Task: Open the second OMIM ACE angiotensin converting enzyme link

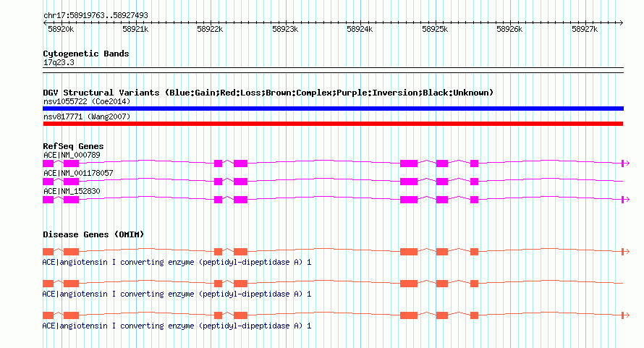Action: [177, 294]
